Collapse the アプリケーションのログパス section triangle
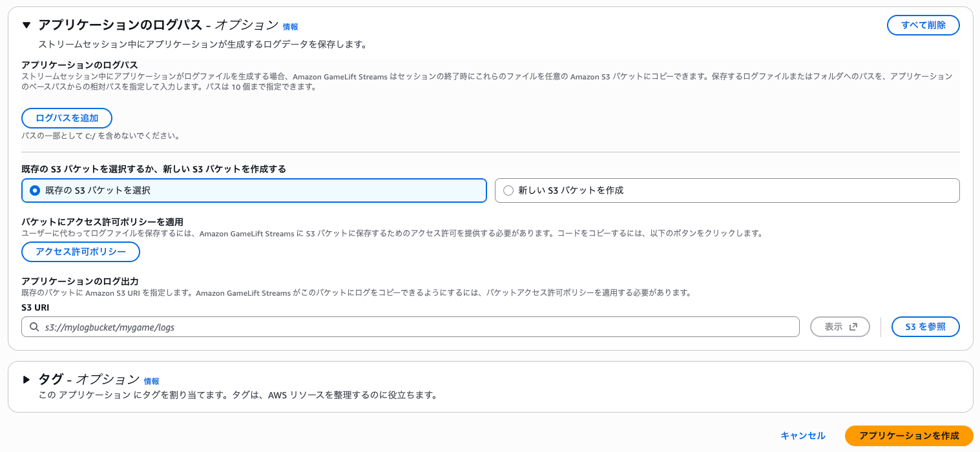 coord(26,25)
